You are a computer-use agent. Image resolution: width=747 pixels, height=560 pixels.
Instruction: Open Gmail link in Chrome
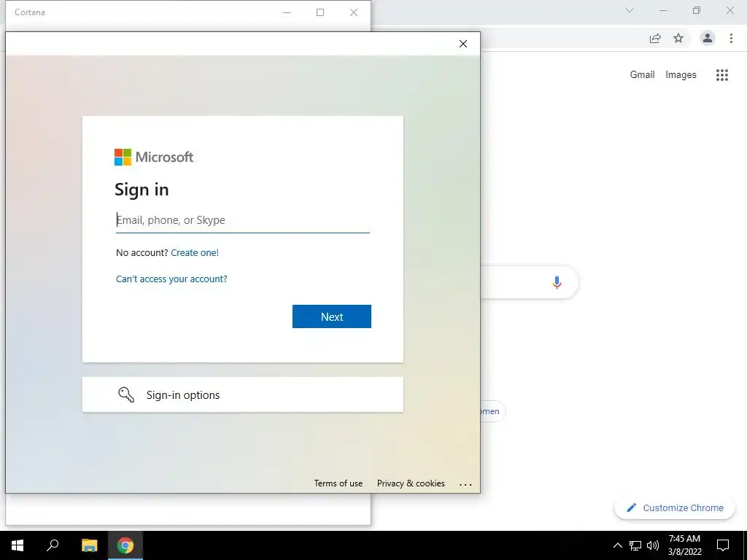(x=642, y=75)
